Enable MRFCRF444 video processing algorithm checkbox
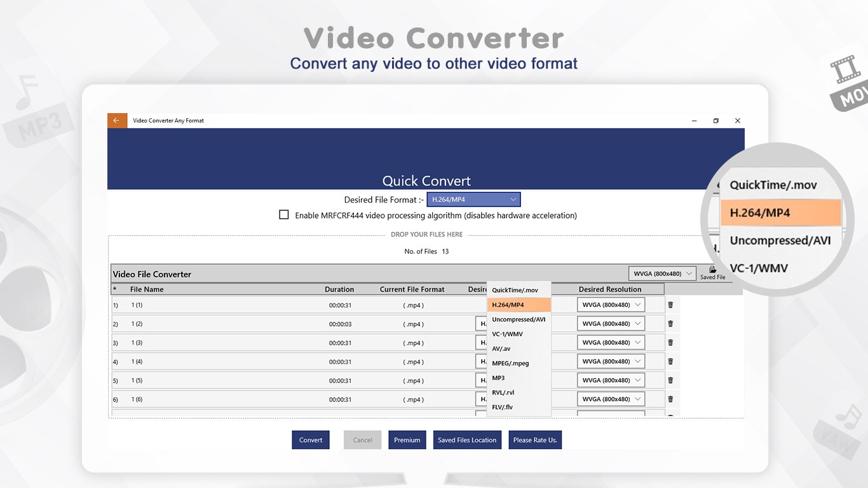This screenshot has width=868, height=488. (x=284, y=215)
